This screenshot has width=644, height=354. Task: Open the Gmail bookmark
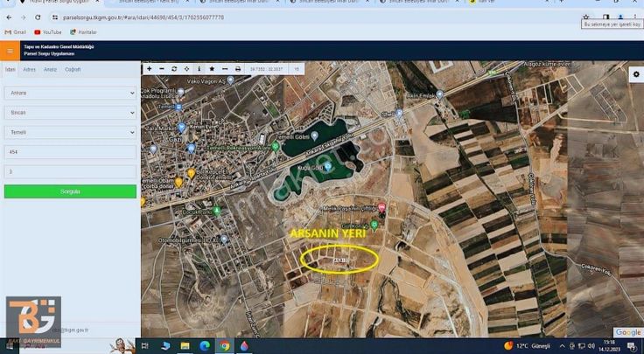pyautogui.click(x=15, y=32)
